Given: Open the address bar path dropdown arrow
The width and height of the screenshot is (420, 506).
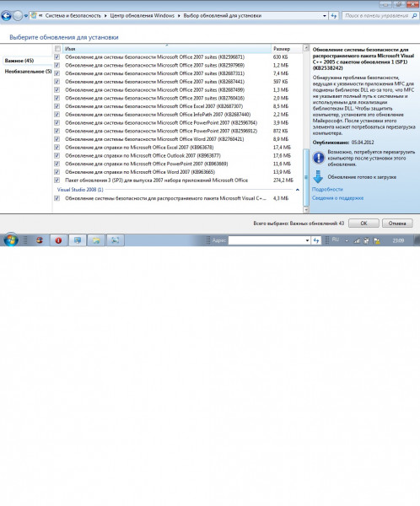Looking at the screenshot, I should [324, 15].
